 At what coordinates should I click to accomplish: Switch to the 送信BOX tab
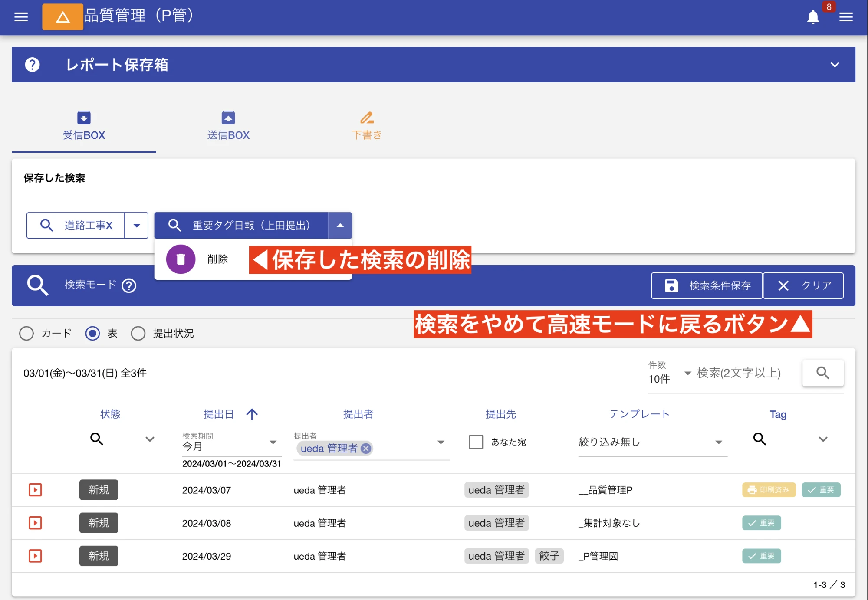tap(228, 126)
